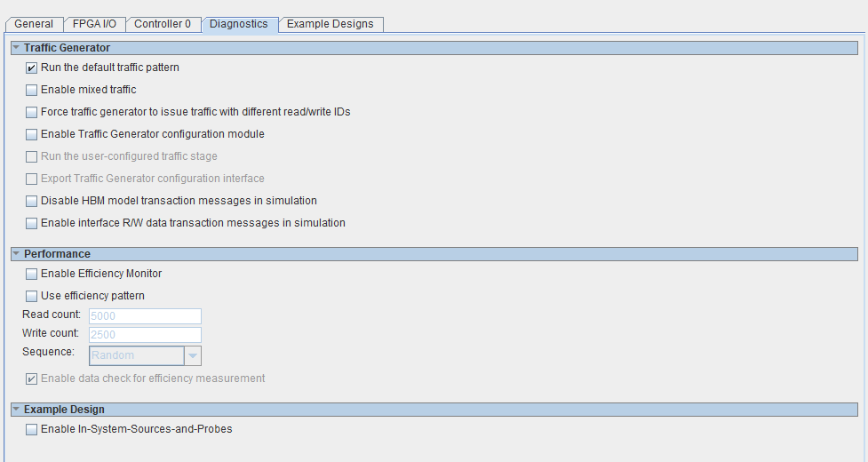The height and width of the screenshot is (462, 868).
Task: Enable interface R/W data transaction messages
Action: click(32, 223)
